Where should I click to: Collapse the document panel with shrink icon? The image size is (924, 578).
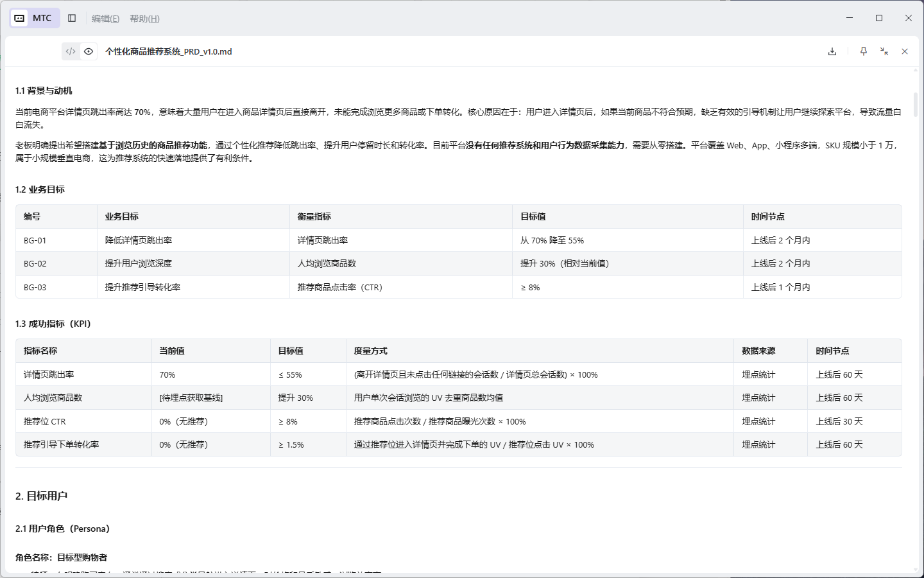[x=884, y=51]
